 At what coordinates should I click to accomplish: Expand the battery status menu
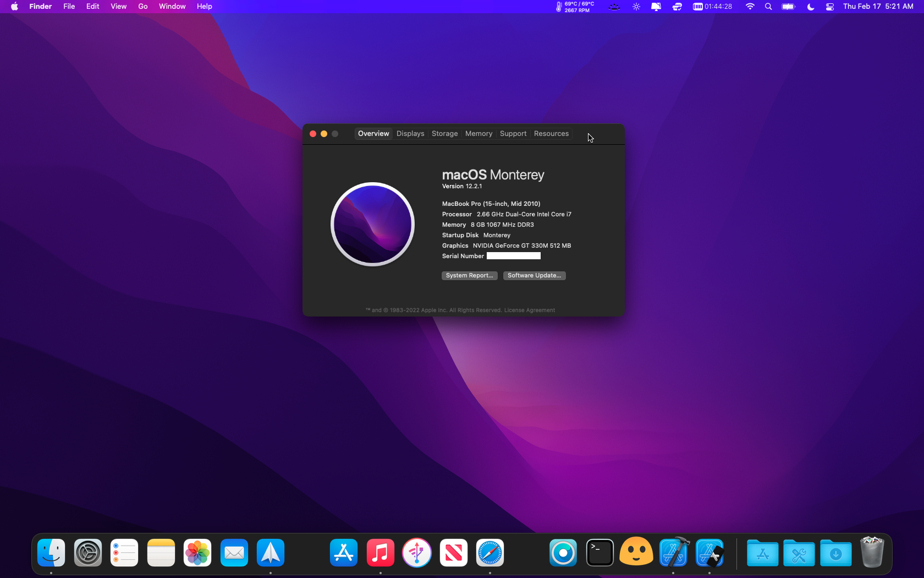(788, 7)
